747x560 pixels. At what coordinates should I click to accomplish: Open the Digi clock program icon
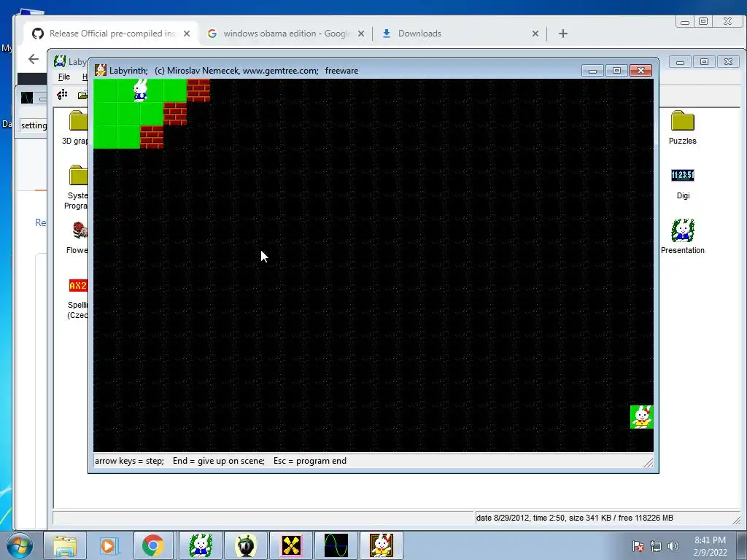[683, 183]
